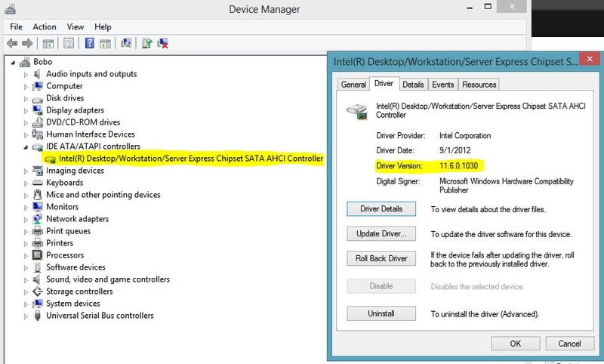The width and height of the screenshot is (604, 364).
Task: Open the Help menu
Action: pyautogui.click(x=103, y=27)
